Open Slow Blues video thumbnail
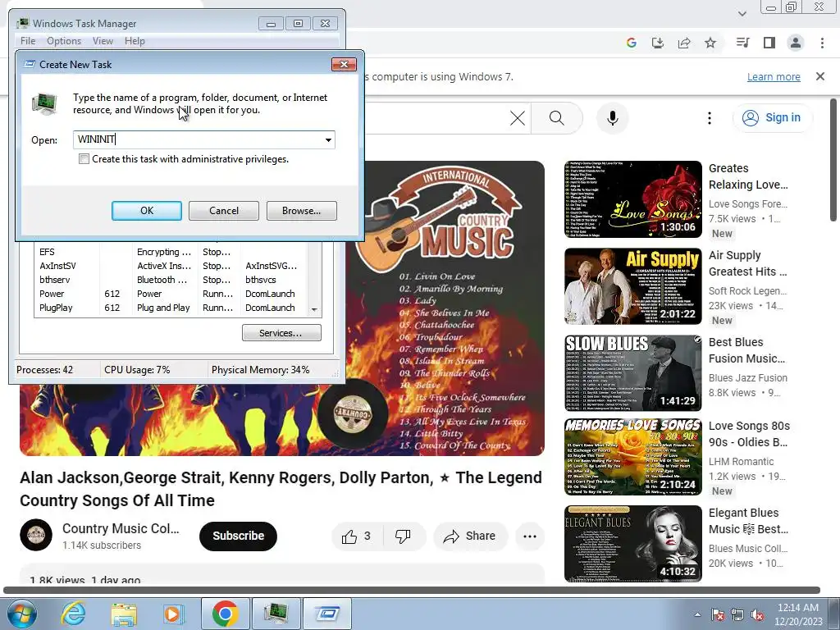840x630 pixels. point(633,373)
